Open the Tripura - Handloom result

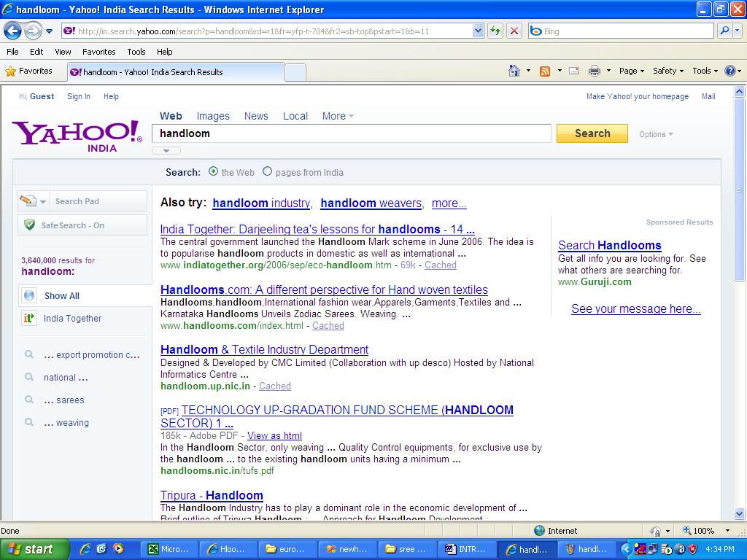212,495
